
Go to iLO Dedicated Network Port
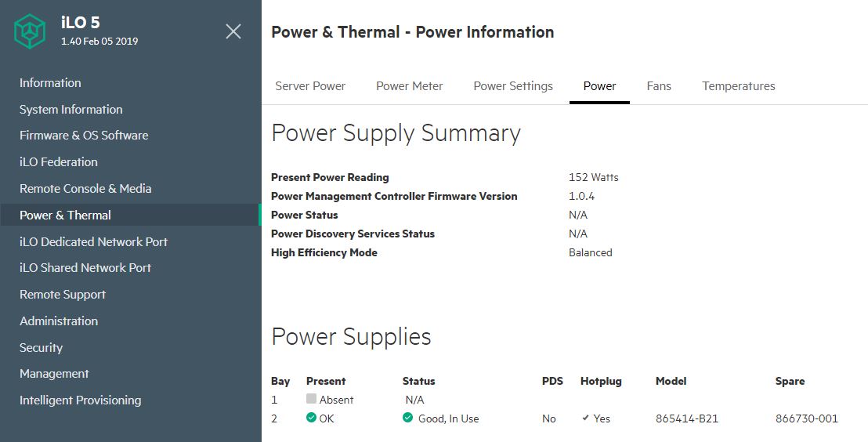[93, 242]
